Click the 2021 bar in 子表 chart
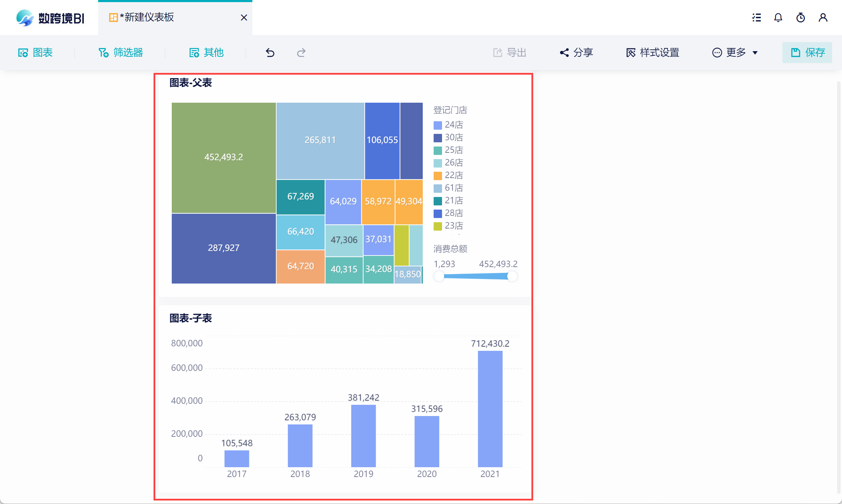Viewport: 842px width, 504px height. click(x=490, y=409)
